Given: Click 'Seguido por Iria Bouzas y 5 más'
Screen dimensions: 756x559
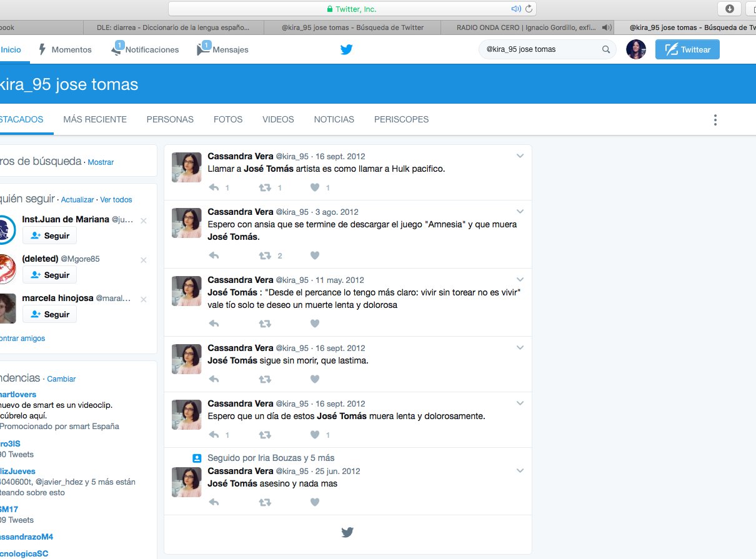Looking at the screenshot, I should click(x=271, y=458).
